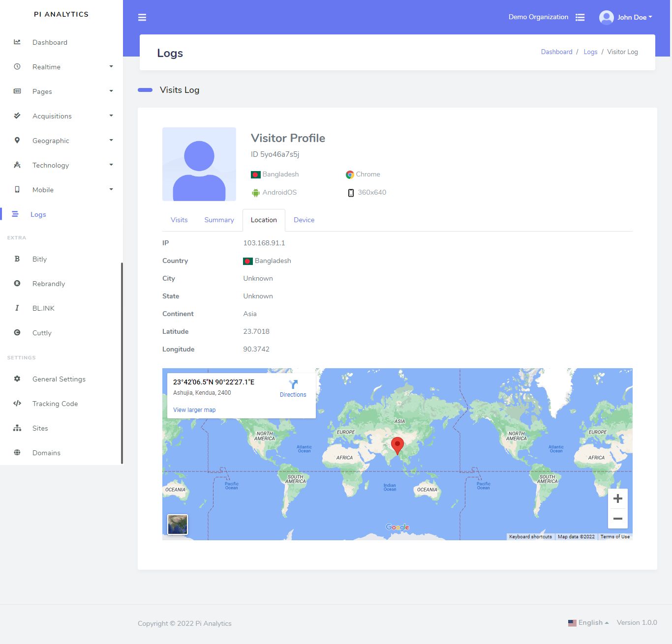
Task: Zoom in on the map
Action: [618, 499]
